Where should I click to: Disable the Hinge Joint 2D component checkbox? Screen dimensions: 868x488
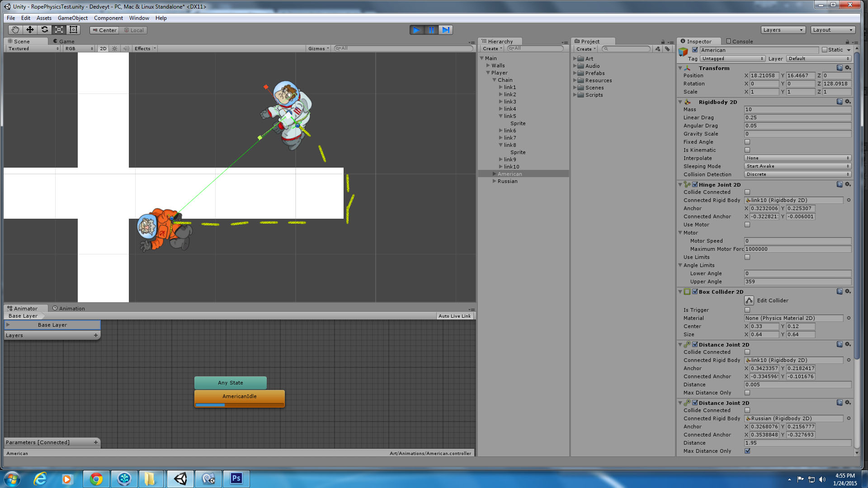tap(695, 184)
